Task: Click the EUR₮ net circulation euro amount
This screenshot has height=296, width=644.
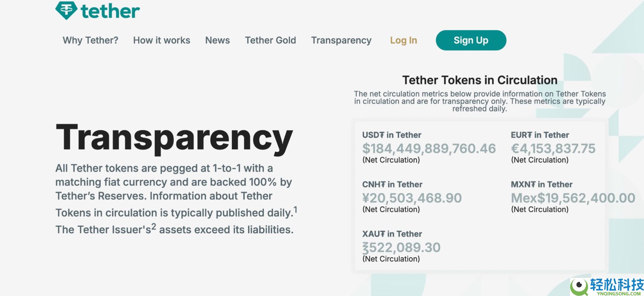Action: pos(553,148)
